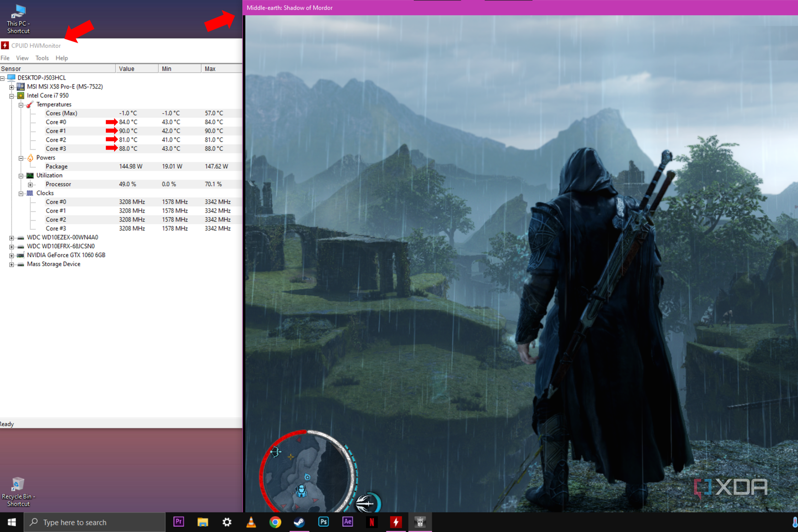Screen dimensions: 798x532
Task: Click the NVIDIA GeForce GTX 1060 card icon
Action: 21,255
